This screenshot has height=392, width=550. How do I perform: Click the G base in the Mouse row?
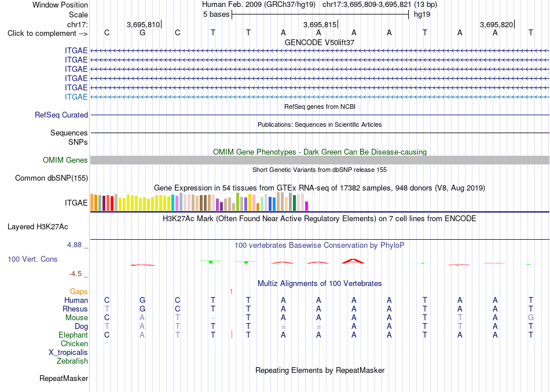point(531,318)
